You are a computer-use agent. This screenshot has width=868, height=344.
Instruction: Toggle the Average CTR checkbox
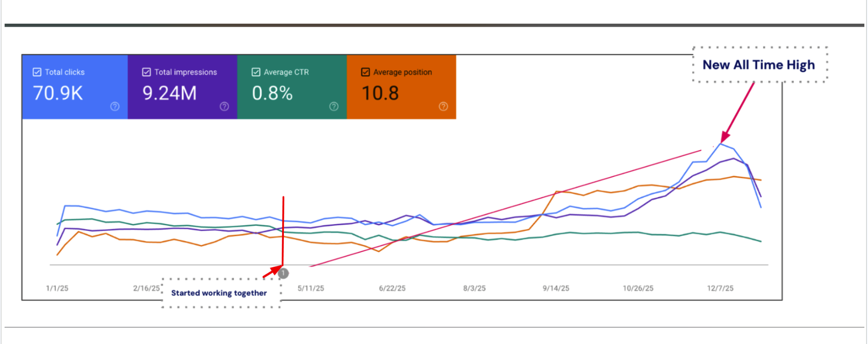pos(256,72)
